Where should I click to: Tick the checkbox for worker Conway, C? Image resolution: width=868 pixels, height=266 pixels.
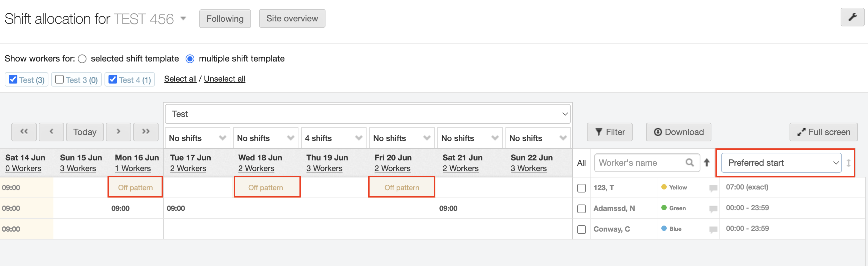point(581,229)
